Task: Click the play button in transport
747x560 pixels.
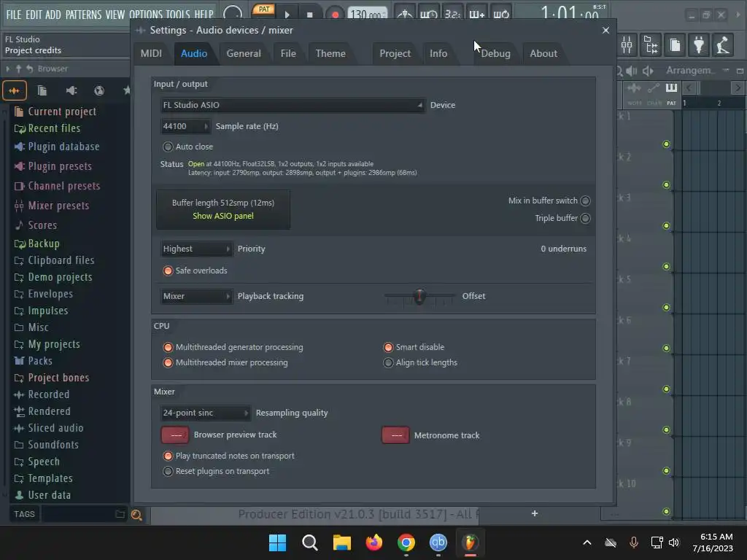Action: [x=287, y=15]
